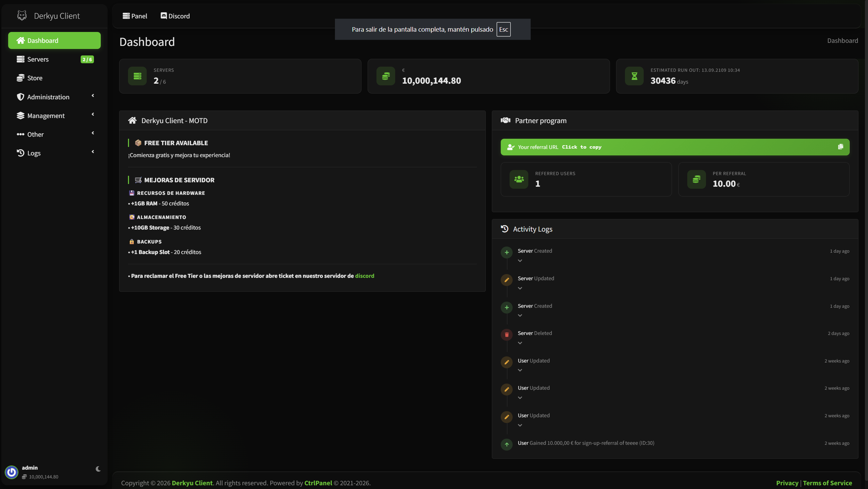The height and width of the screenshot is (489, 868).
Task: Toggle dark mode with the moon icon
Action: [x=98, y=469]
